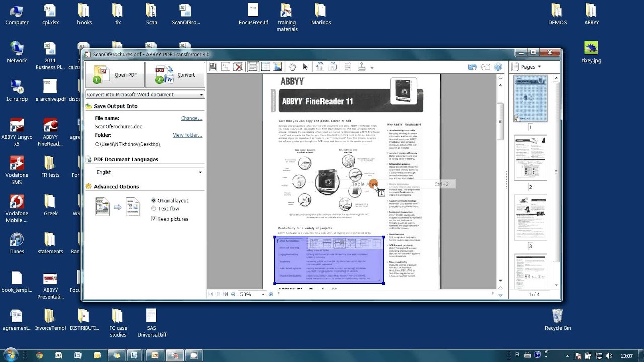Open the SAS Universal.tiff desktop file

[151, 323]
